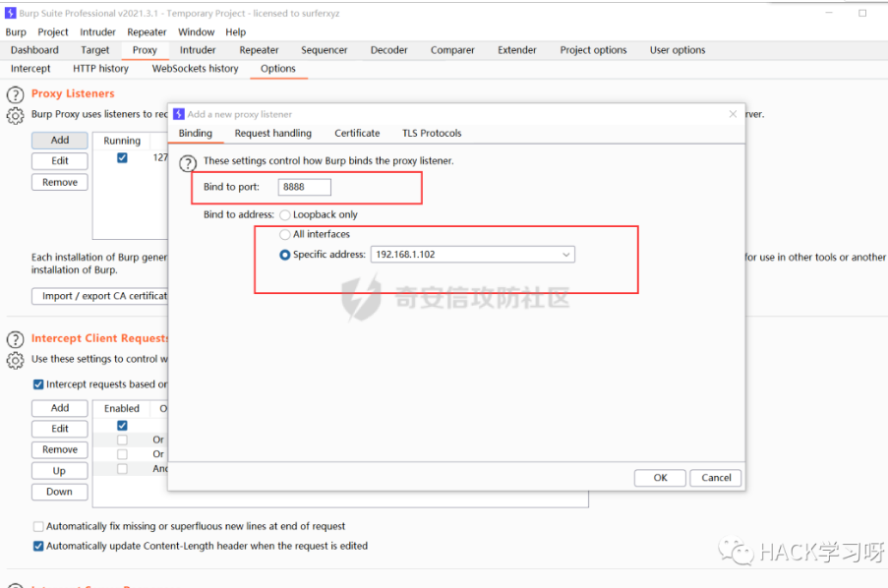Select the Options sub-tab
This screenshot has height=588, width=888.
(x=278, y=69)
